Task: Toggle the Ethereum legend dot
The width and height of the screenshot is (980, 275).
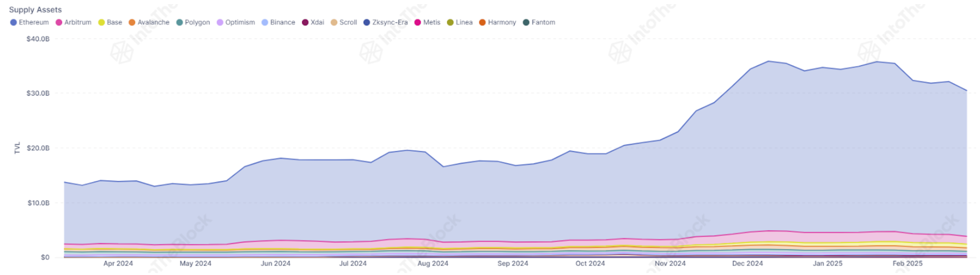Action: [x=13, y=22]
